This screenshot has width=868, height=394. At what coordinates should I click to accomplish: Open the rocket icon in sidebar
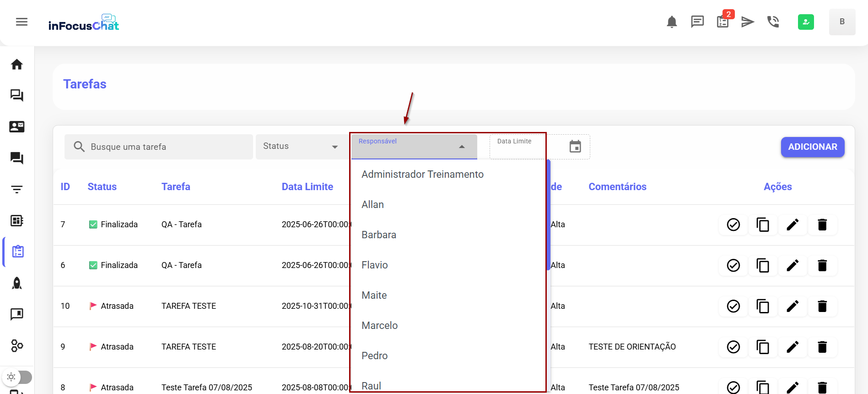(x=17, y=283)
